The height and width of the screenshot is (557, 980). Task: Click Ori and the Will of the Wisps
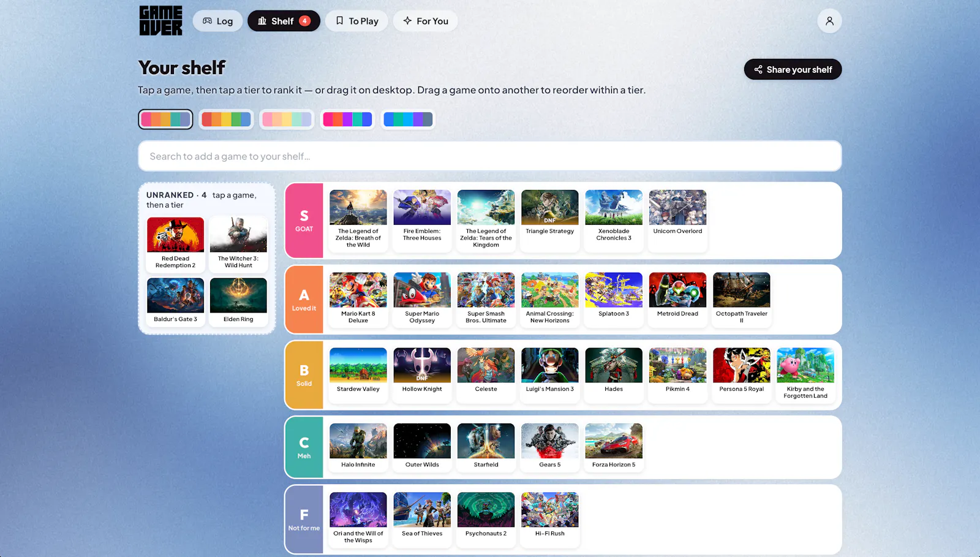pos(358,520)
